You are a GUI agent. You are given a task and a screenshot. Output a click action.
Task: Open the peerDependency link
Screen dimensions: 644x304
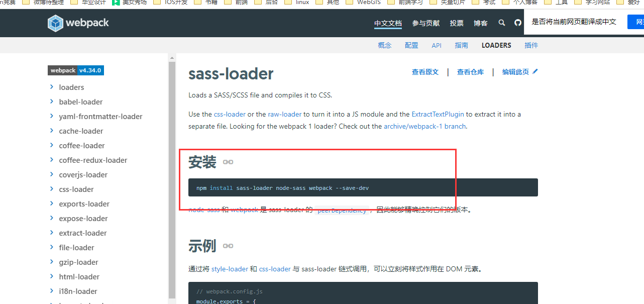(x=342, y=210)
